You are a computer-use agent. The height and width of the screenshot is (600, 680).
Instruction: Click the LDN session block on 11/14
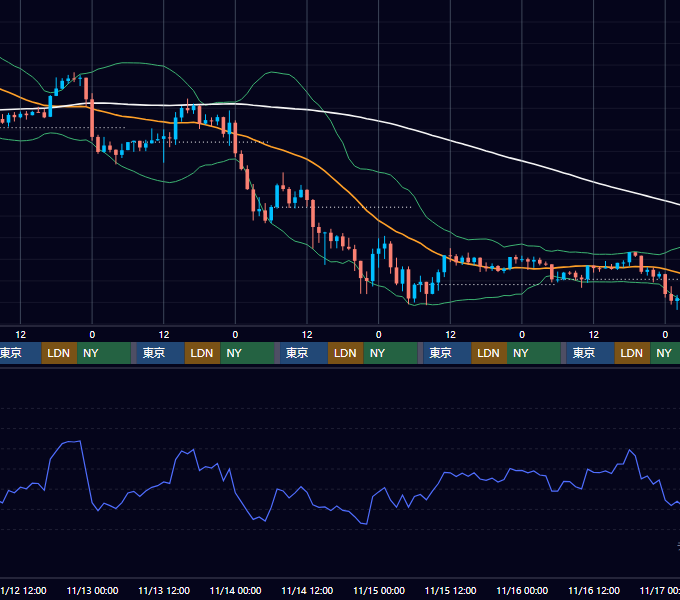tap(346, 353)
